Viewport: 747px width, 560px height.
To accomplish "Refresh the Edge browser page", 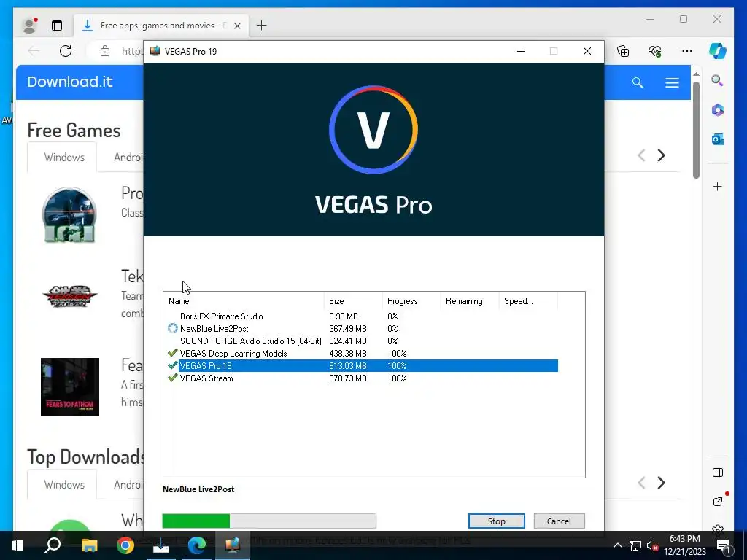I will 66,51.
